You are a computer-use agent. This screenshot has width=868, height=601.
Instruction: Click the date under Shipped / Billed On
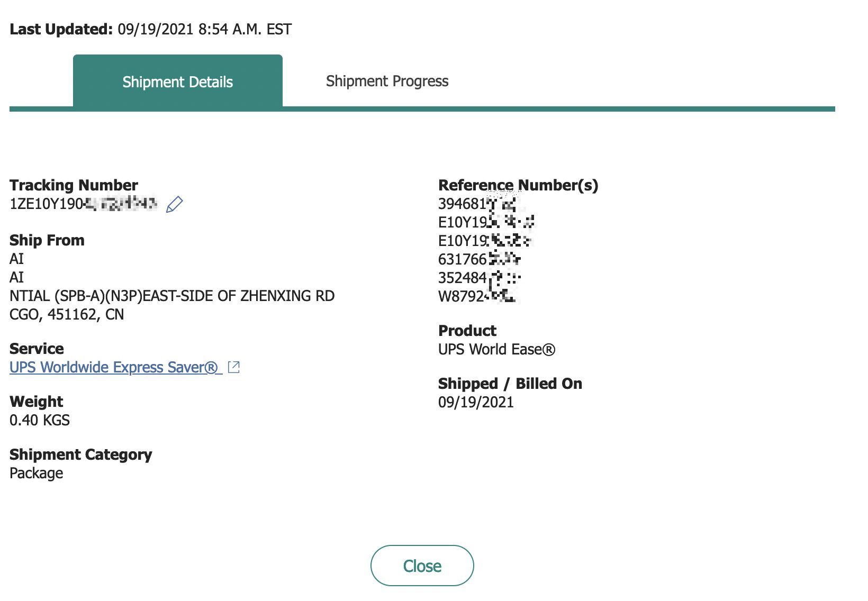476,402
